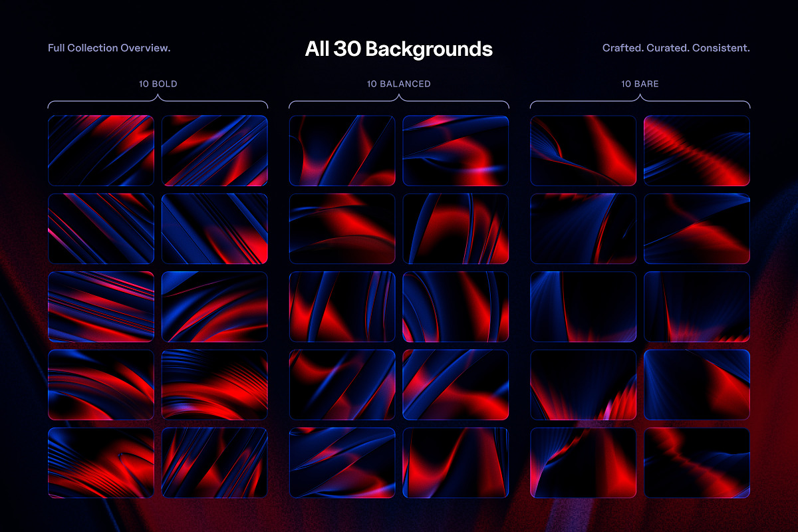
Task: Choose left thumbnail in BALANCED third row
Action: (342, 307)
